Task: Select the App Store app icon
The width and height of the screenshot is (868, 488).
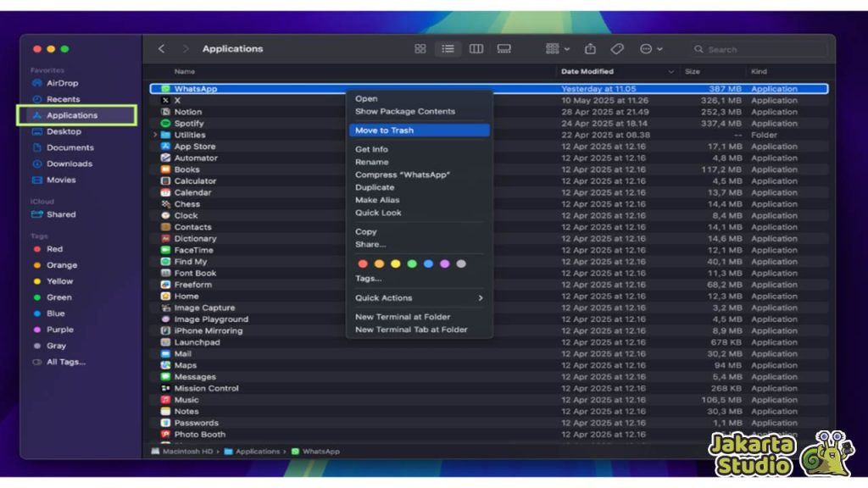Action: [165, 146]
